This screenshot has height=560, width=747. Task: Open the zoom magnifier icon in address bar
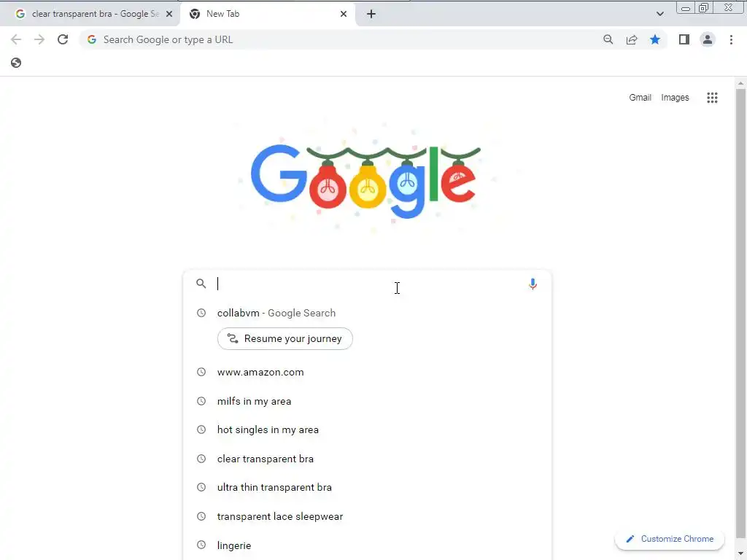[x=608, y=39]
